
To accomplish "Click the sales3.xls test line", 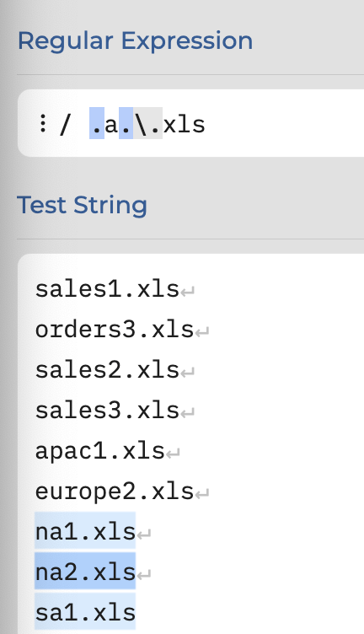I will click(107, 411).
